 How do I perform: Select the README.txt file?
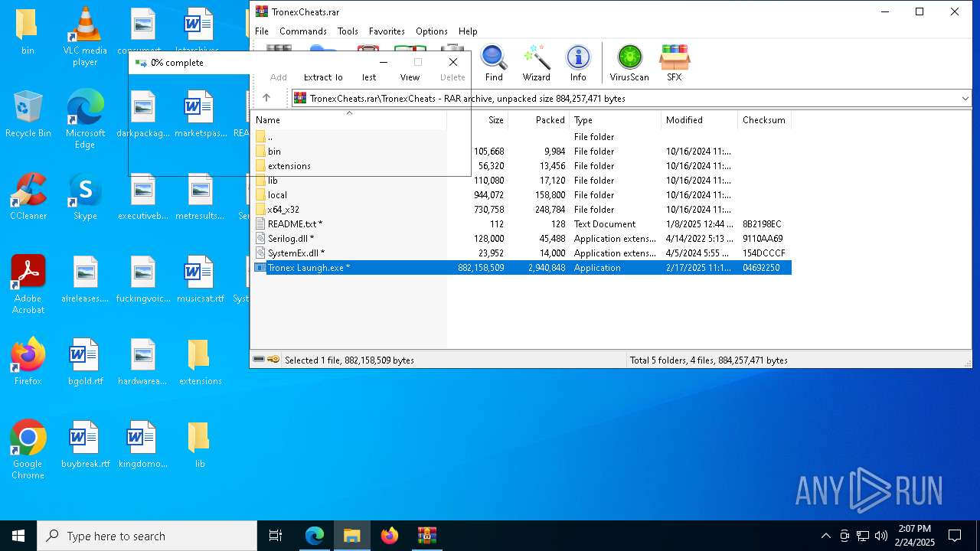coord(521,224)
